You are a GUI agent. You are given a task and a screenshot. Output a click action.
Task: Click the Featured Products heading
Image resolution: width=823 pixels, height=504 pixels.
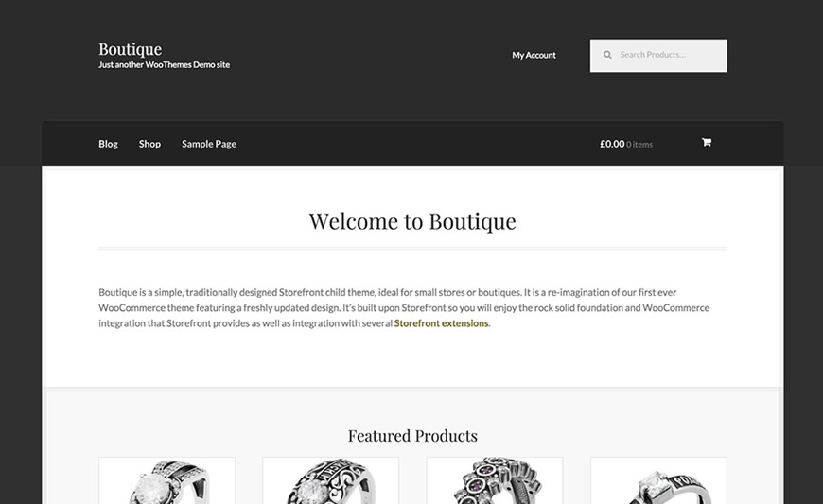pyautogui.click(x=412, y=435)
